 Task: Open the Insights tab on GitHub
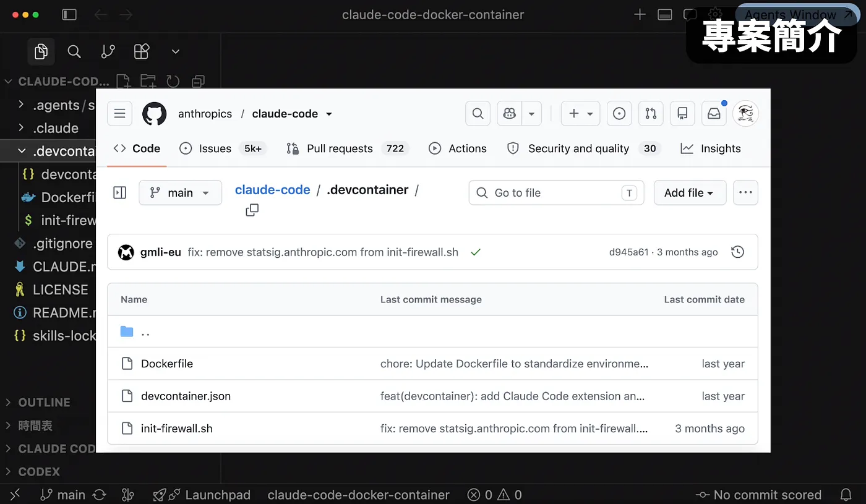pos(711,148)
